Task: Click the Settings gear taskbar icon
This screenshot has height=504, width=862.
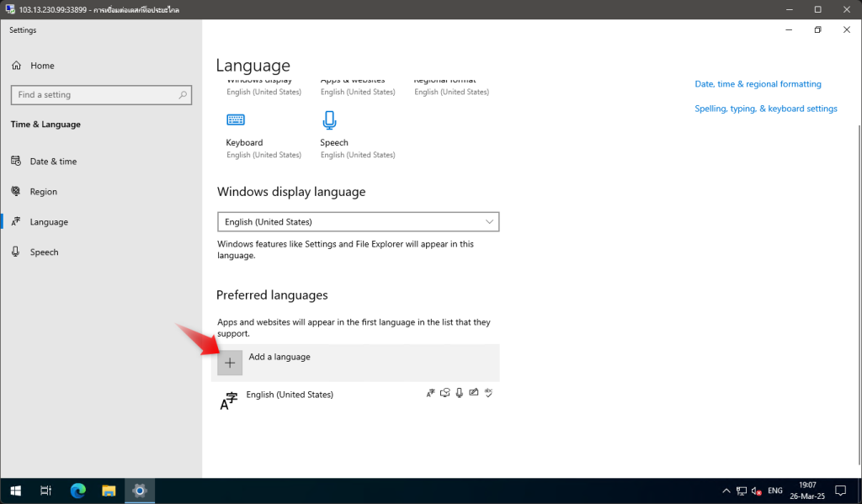Action: [x=140, y=491]
